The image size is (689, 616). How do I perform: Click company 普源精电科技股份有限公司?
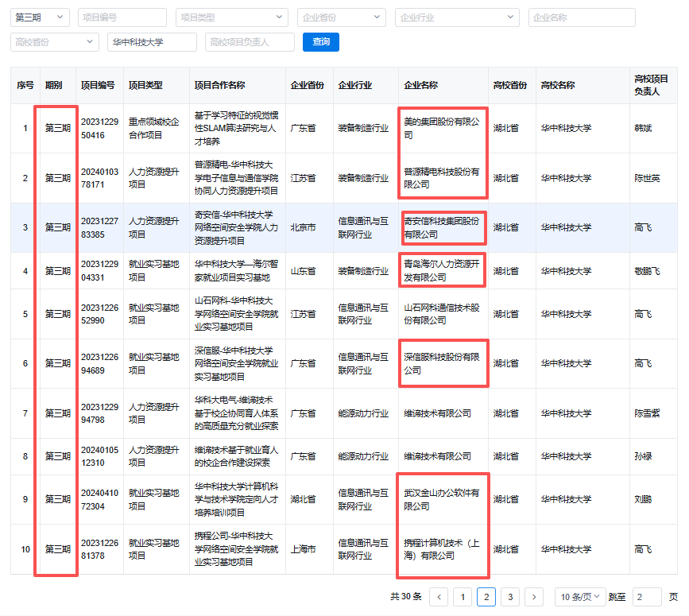[x=442, y=178]
